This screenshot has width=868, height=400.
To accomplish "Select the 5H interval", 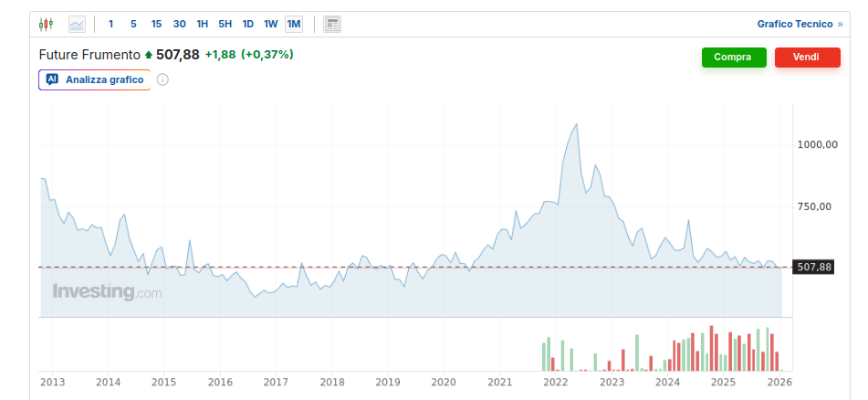I will point(225,24).
